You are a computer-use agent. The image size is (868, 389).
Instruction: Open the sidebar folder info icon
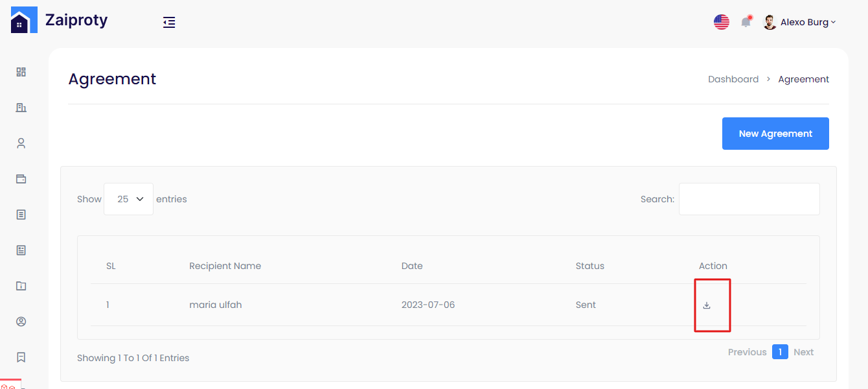click(21, 286)
